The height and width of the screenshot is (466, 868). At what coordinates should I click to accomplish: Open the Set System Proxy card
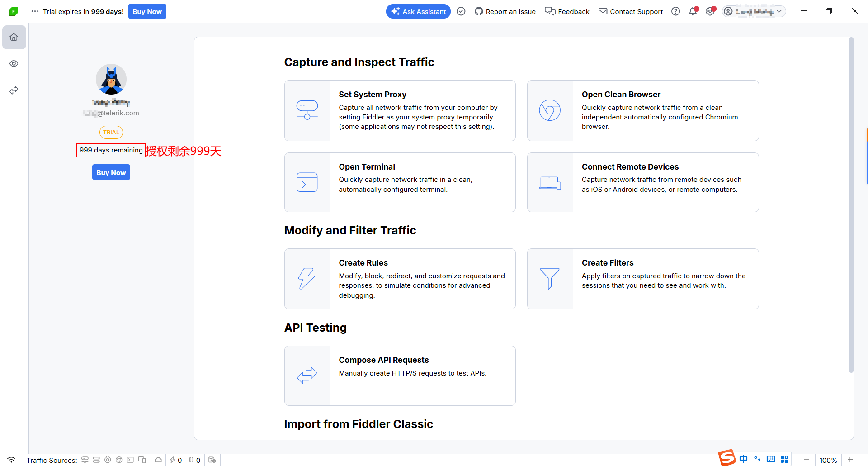tap(400, 110)
